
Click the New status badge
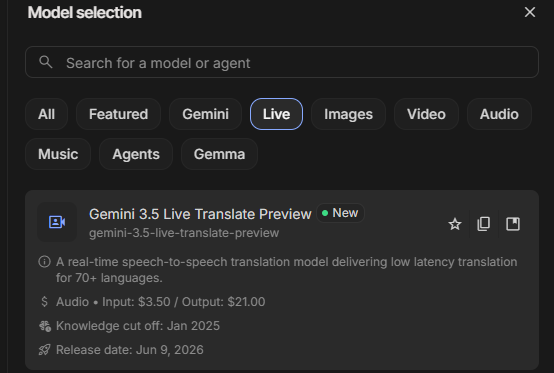tap(340, 213)
